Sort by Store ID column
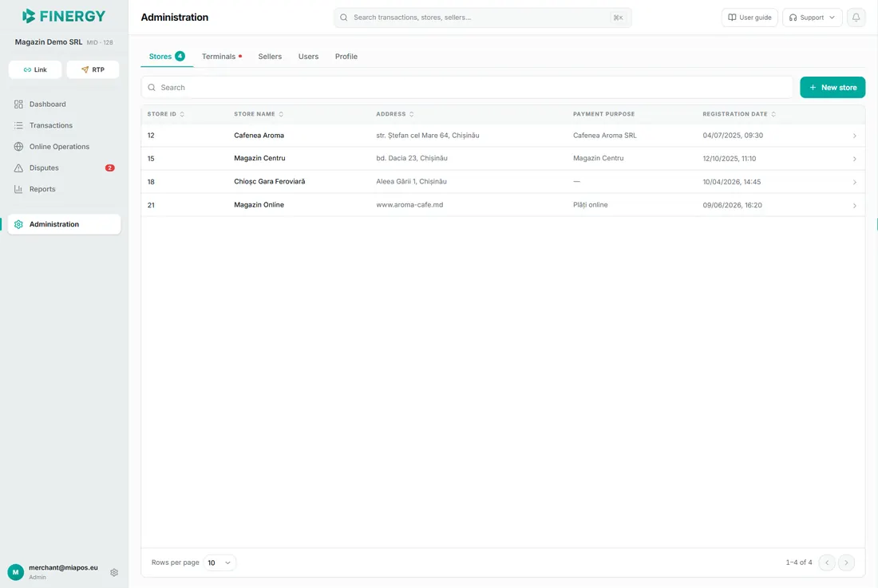 [166, 114]
